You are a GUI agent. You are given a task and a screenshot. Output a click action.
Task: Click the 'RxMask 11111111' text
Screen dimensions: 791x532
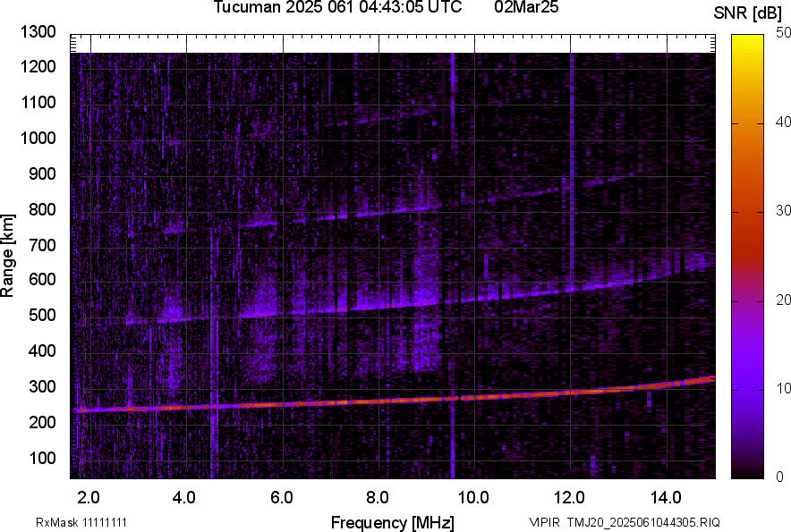coord(87,522)
